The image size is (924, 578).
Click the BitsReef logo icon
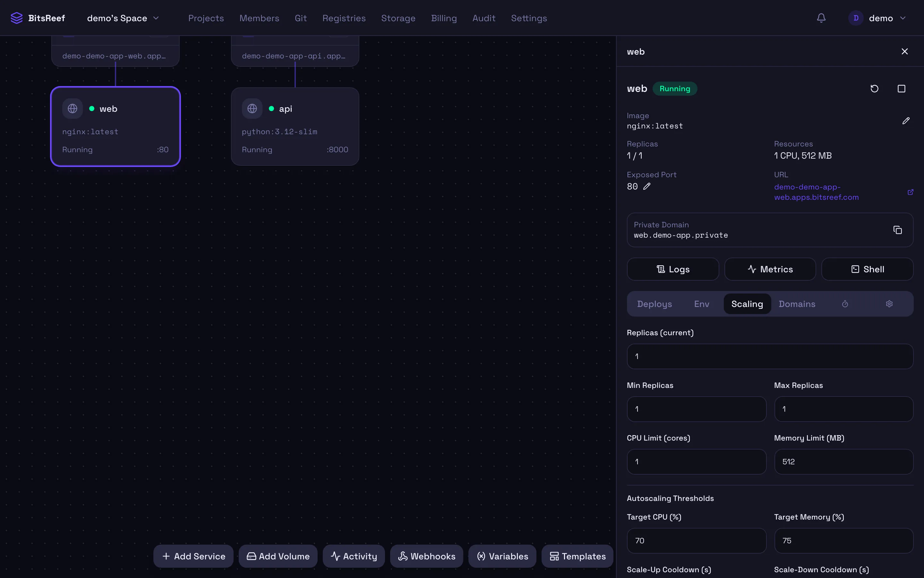pyautogui.click(x=16, y=18)
